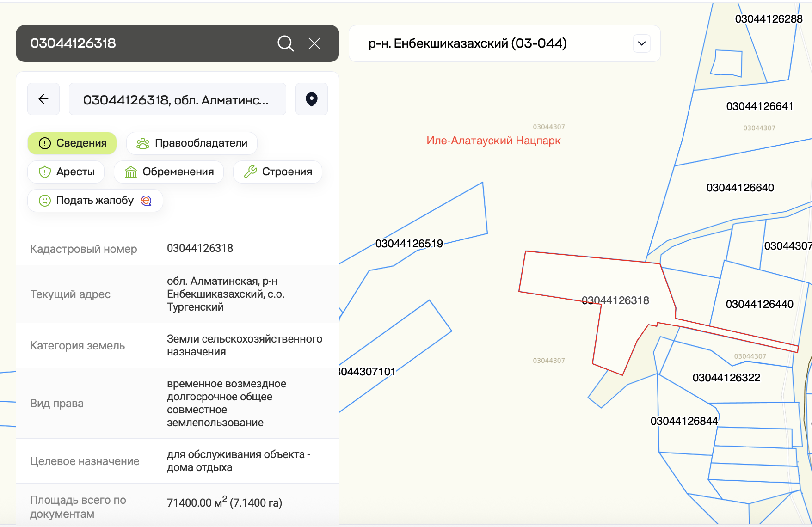
Task: Click the eGov icon beside Подать жалобу
Action: (146, 201)
